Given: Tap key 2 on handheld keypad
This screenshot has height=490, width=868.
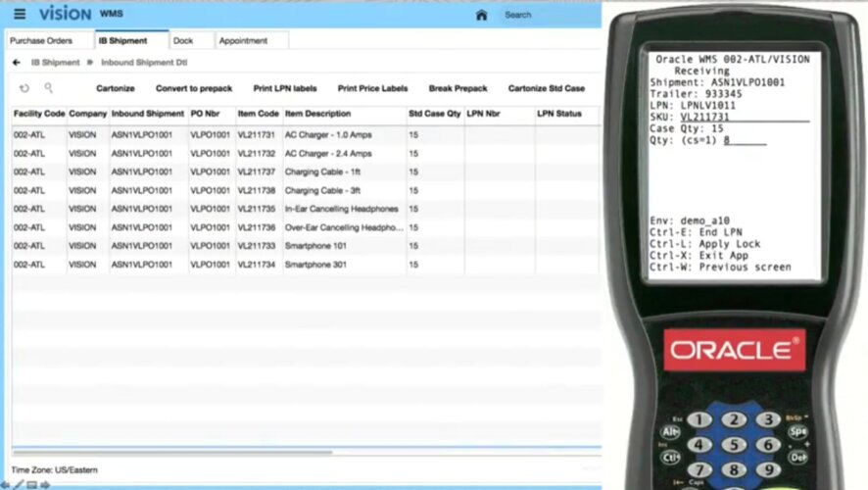Looking at the screenshot, I should [734, 419].
